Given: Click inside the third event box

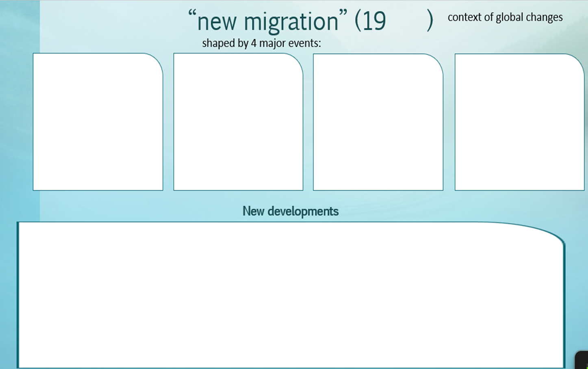Looking at the screenshot, I should tap(378, 122).
